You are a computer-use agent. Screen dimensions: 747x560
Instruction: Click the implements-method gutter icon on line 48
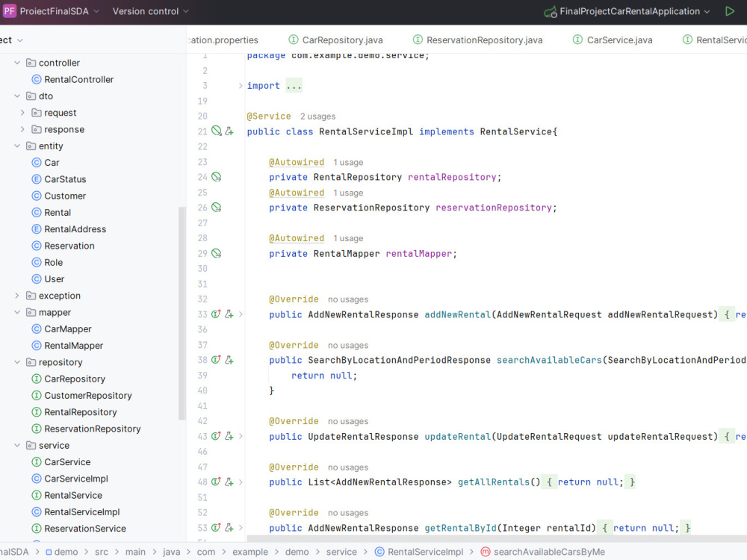(217, 482)
